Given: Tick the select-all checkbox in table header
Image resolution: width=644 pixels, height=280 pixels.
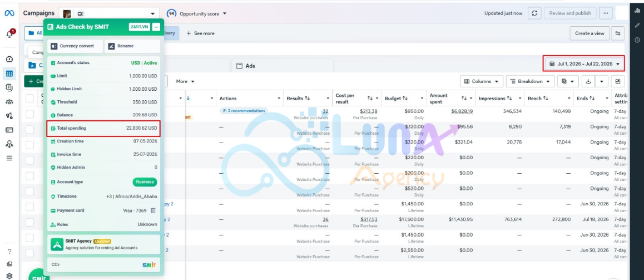Looking at the screenshot, I should tap(29, 99).
